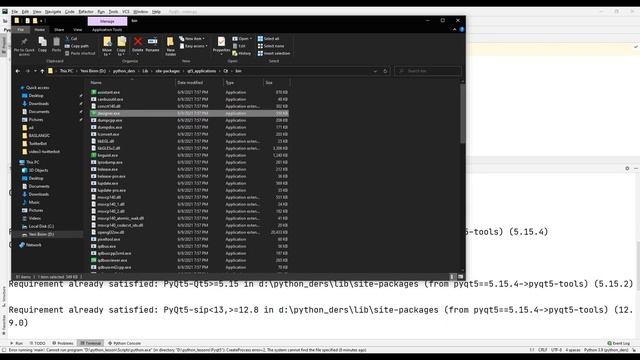Select the Manage contextual tab
Image resolution: width=640 pixels, height=360 pixels.
click(x=107, y=21)
